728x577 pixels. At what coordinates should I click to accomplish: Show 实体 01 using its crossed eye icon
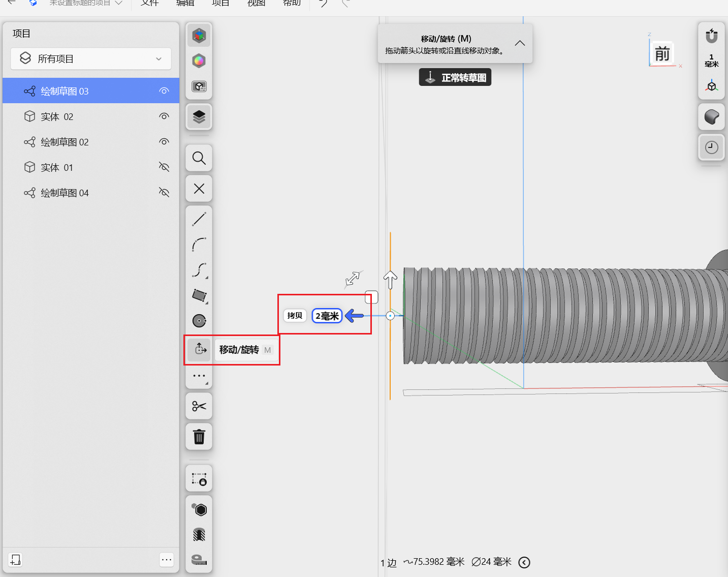(x=164, y=167)
